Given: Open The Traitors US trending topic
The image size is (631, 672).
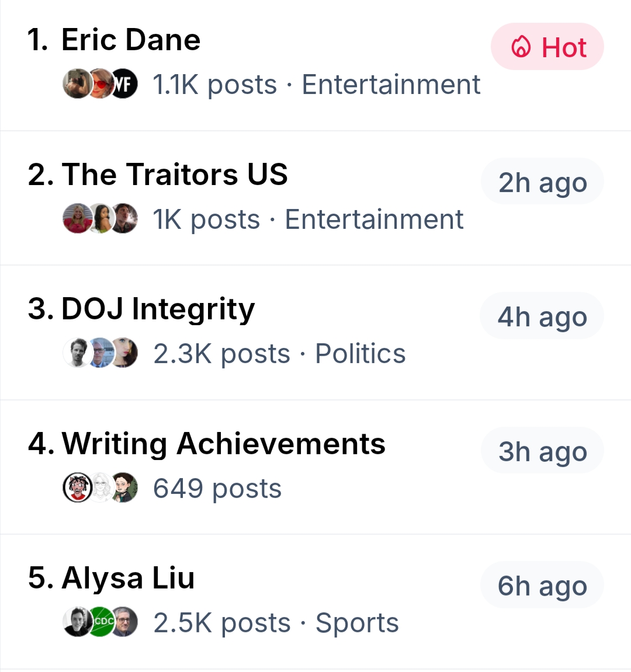Looking at the screenshot, I should (x=175, y=175).
